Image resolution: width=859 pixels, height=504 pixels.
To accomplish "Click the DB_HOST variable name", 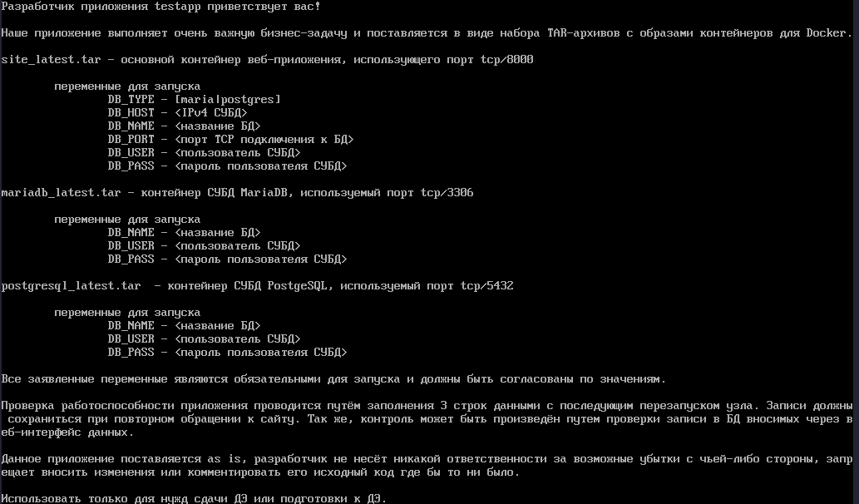I will tap(131, 113).
